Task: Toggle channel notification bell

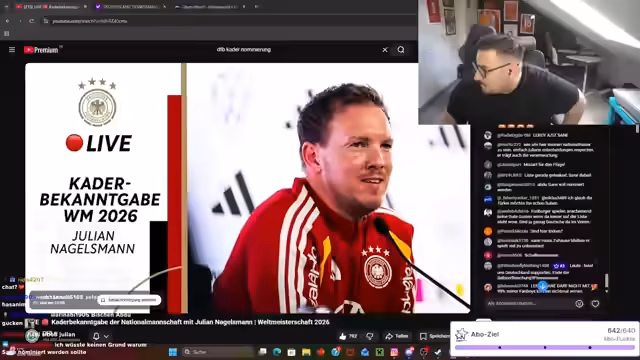Action: pyautogui.click(x=96, y=336)
